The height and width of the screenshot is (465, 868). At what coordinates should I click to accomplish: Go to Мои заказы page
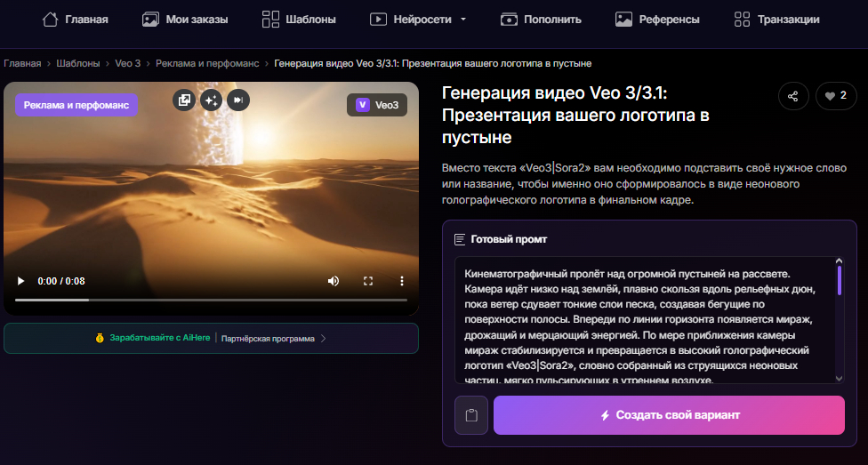pyautogui.click(x=185, y=20)
